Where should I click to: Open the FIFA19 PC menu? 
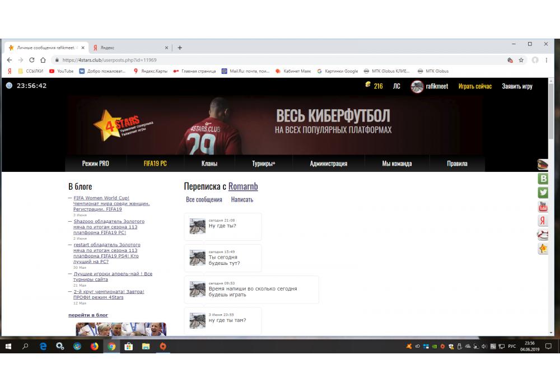pos(155,164)
